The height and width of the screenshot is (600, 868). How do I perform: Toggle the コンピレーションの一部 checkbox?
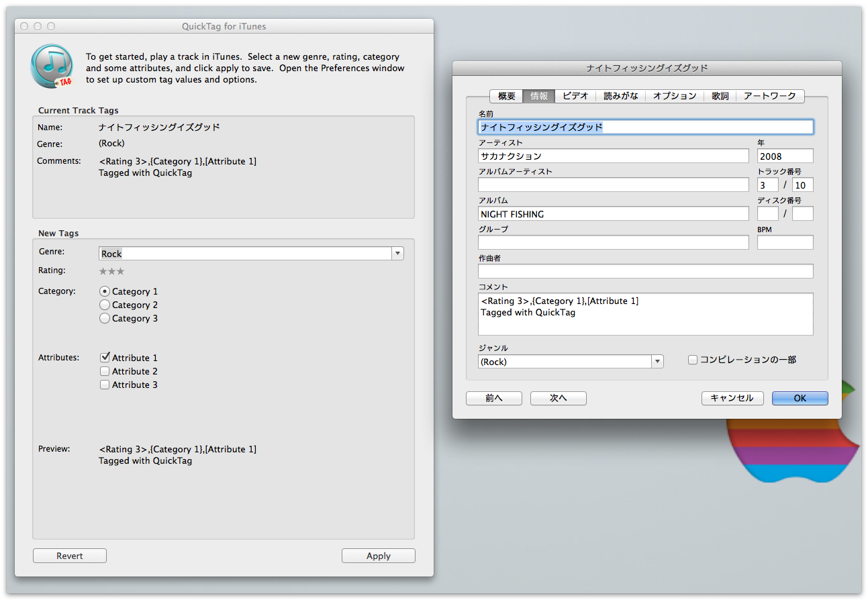click(x=693, y=360)
